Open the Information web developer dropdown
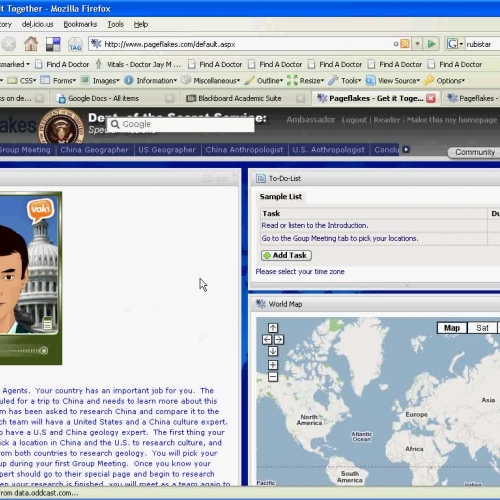The height and width of the screenshot is (500, 500). 150,81
